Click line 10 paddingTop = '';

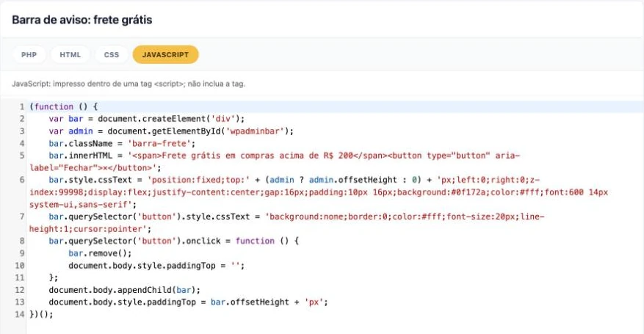[x=156, y=266]
